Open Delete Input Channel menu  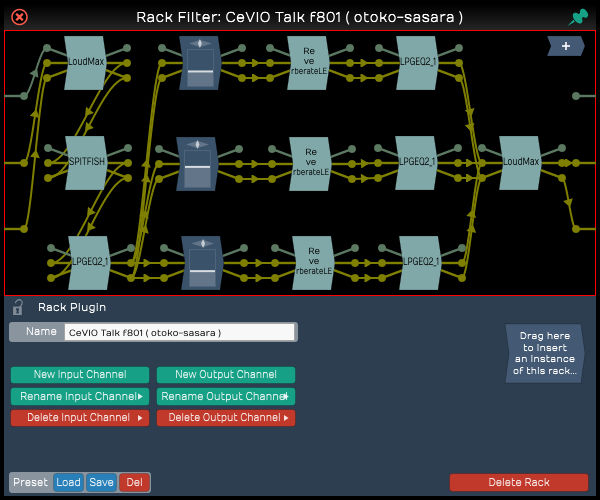80,418
